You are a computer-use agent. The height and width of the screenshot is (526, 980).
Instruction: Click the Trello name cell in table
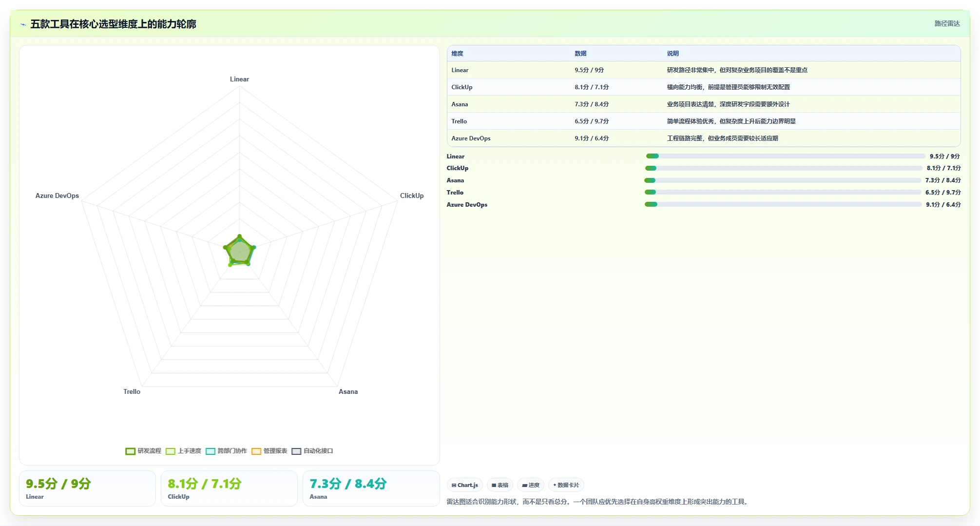459,121
